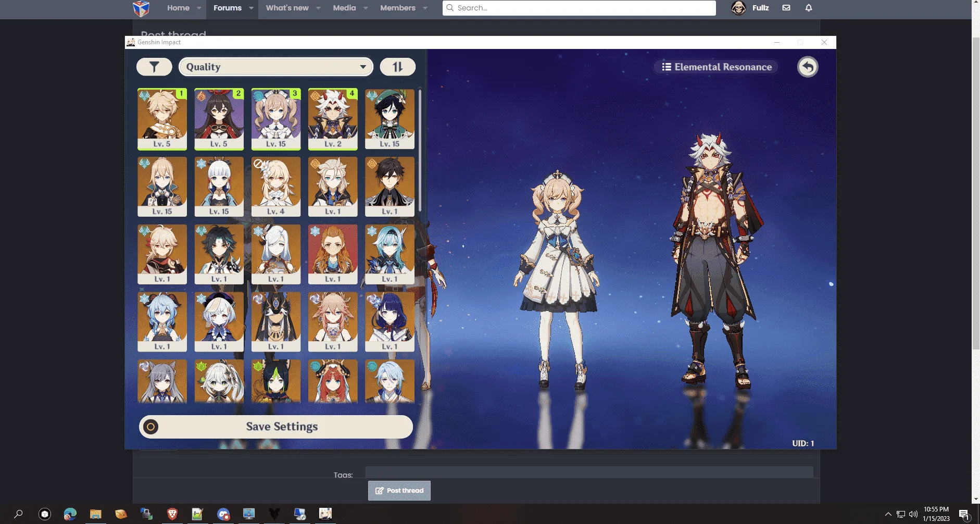
Task: Click the Post thread button
Action: pos(399,491)
